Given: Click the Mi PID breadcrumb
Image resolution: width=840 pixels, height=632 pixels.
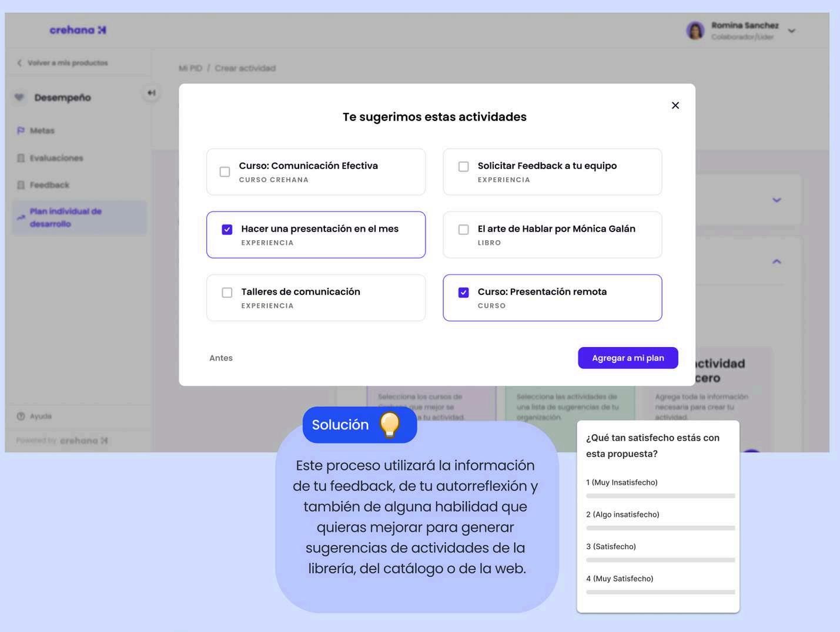Looking at the screenshot, I should pos(190,68).
